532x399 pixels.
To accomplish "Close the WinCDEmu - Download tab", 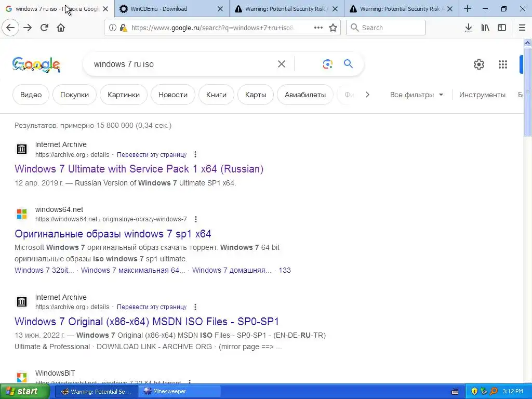I will (220, 9).
